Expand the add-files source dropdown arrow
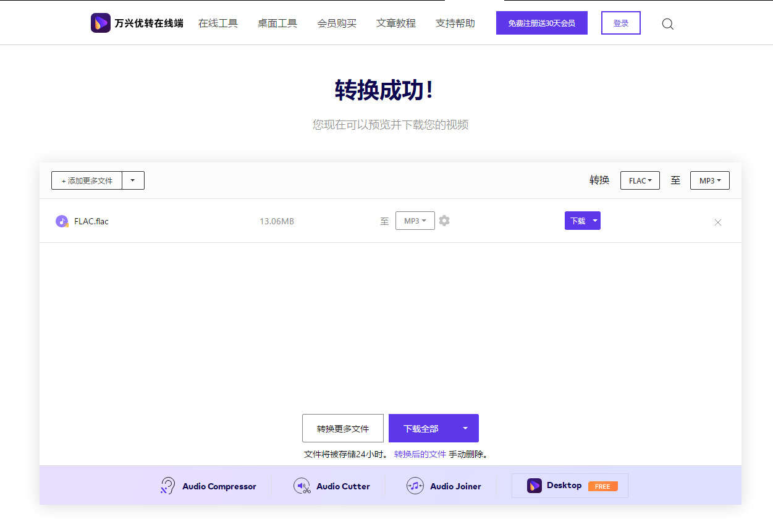Viewport: 773px width, 532px height. point(133,180)
